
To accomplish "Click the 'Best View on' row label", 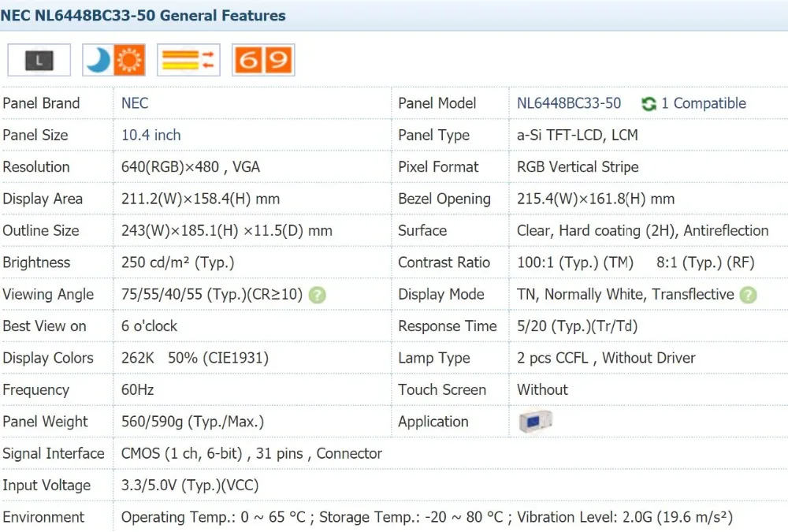I will (x=44, y=326).
